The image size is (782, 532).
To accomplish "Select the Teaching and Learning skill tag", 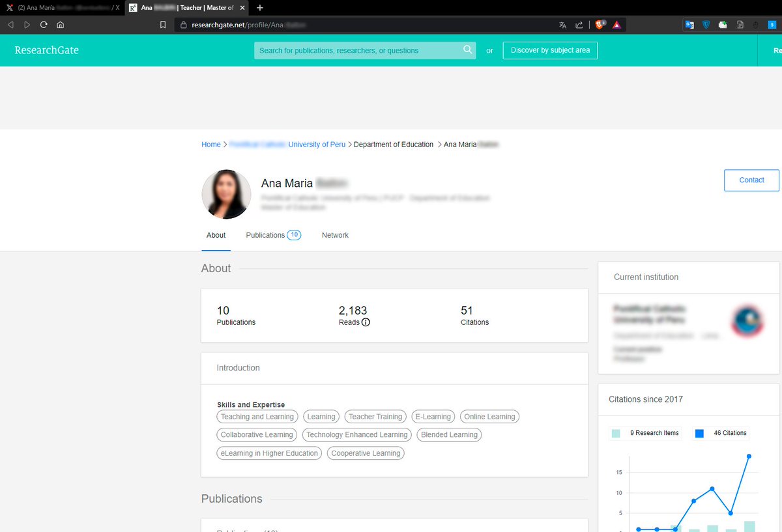I will point(257,417).
